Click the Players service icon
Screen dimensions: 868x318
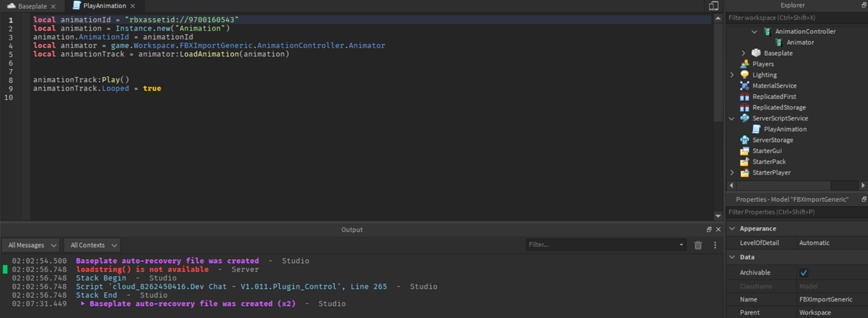[x=745, y=64]
